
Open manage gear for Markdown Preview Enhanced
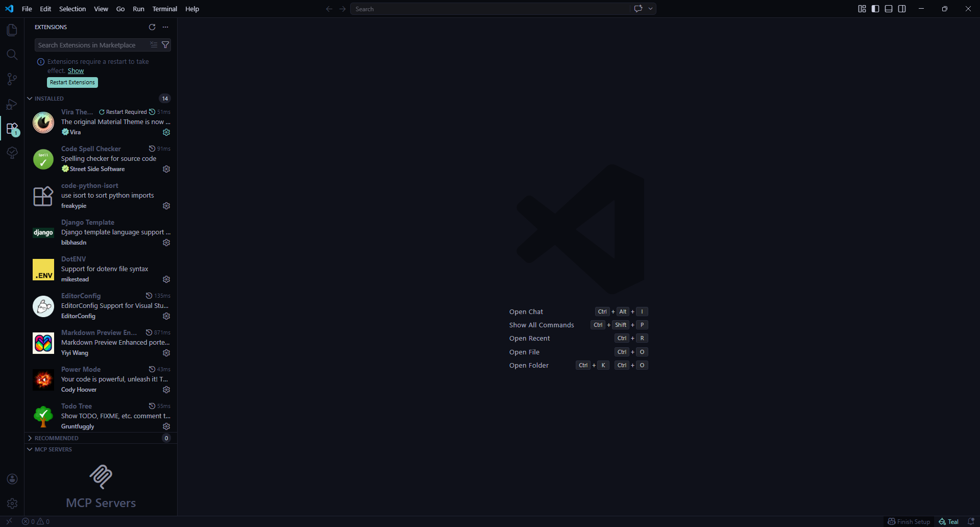[166, 353]
